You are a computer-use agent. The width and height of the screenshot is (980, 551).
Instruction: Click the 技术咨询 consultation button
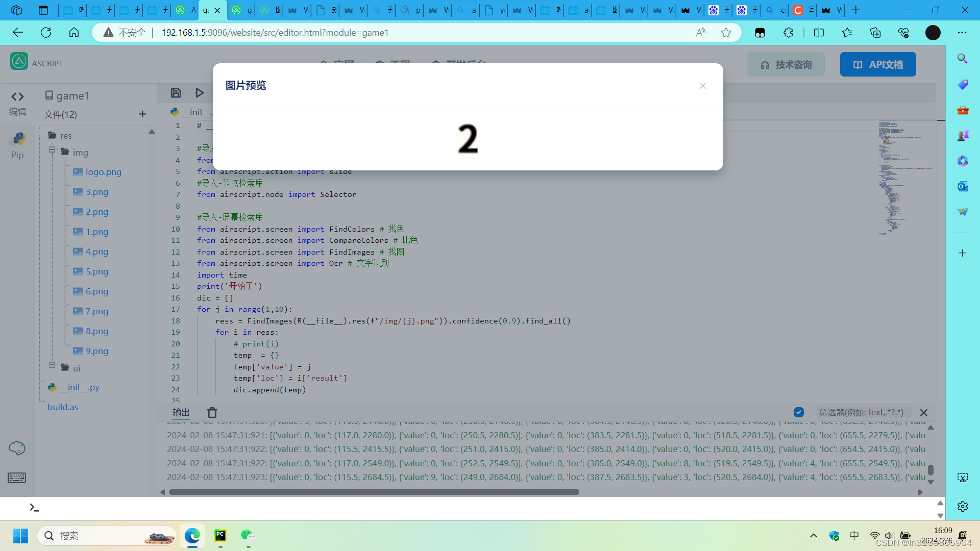coord(786,64)
